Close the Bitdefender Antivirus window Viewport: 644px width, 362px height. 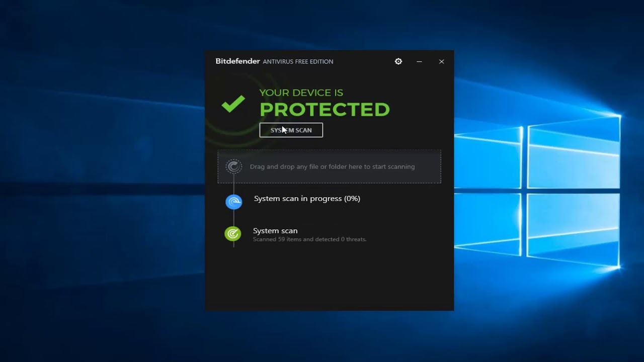441,61
